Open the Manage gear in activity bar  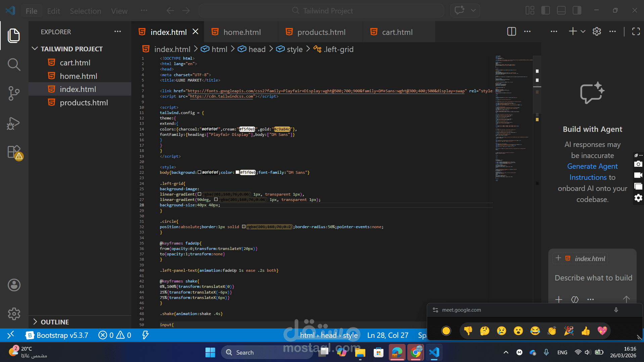tap(14, 314)
